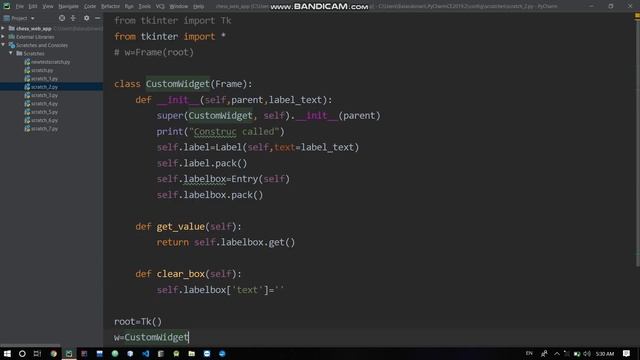Image resolution: width=640 pixels, height=360 pixels.
Task: Open Chrome from the taskbar
Action: [53, 353]
